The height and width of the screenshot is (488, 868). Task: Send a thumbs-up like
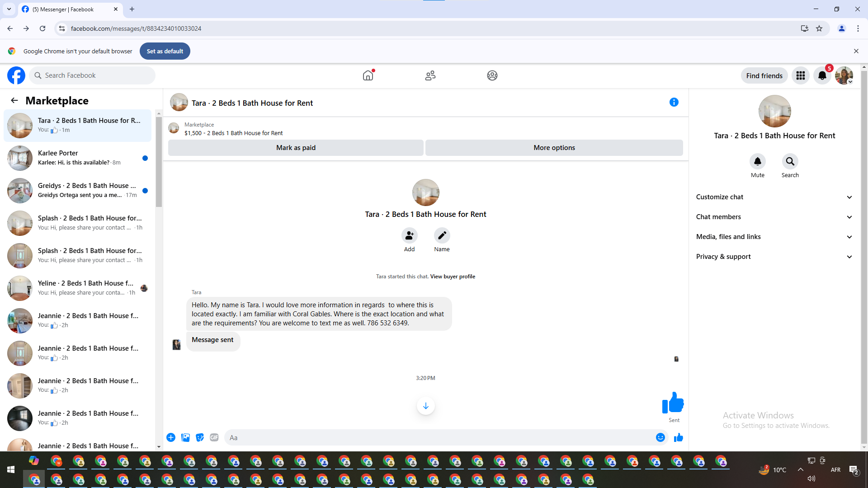coord(679,437)
